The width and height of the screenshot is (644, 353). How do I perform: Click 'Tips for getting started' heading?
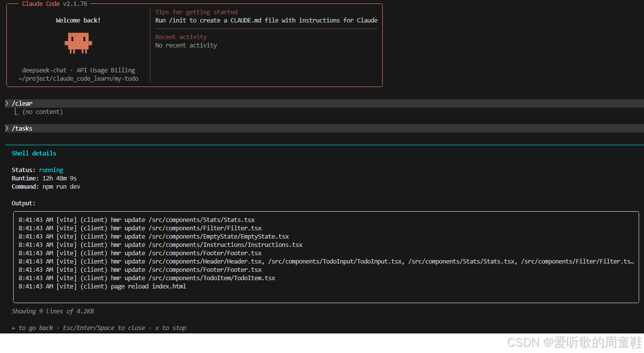[196, 12]
